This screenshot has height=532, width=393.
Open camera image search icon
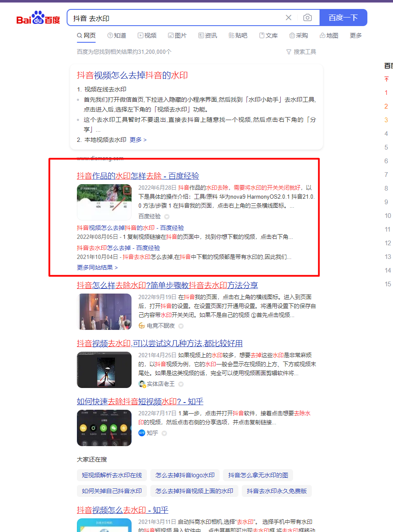[308, 18]
